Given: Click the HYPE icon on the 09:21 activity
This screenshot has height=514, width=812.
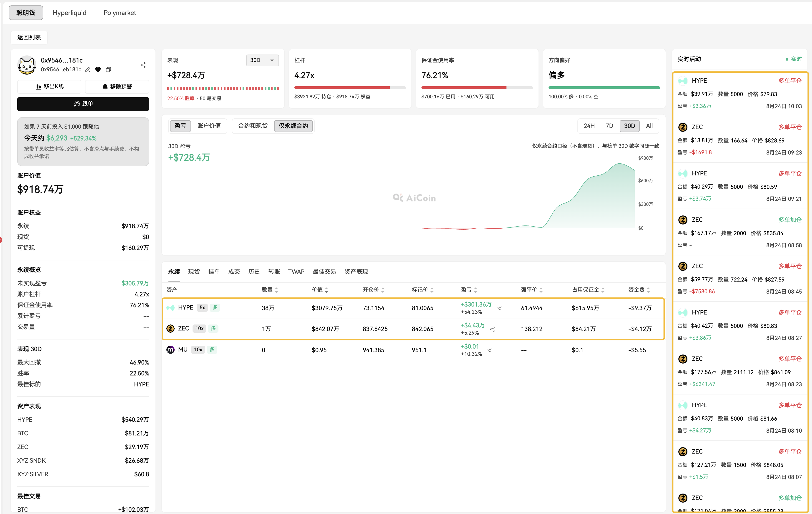Looking at the screenshot, I should tap(683, 173).
